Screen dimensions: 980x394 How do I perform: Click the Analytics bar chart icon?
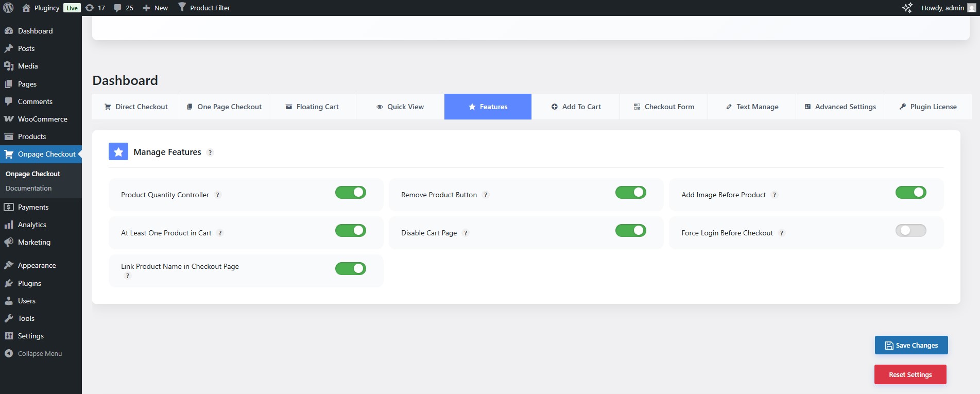tap(9, 225)
